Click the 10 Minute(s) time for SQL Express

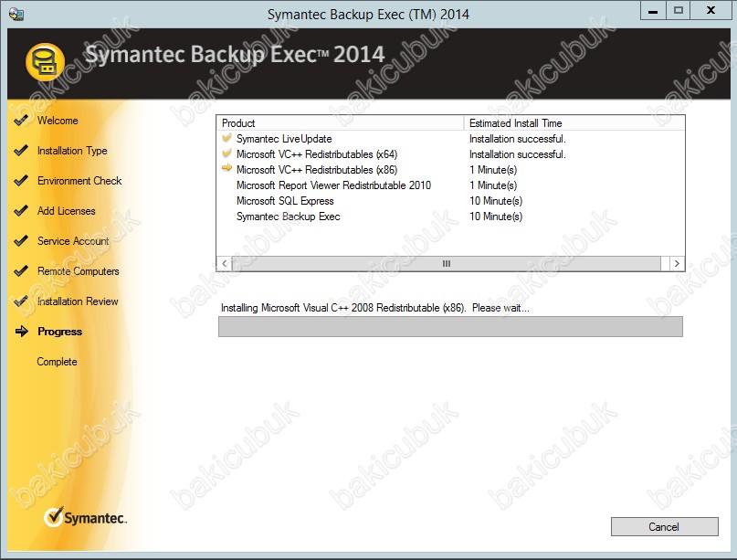(496, 201)
